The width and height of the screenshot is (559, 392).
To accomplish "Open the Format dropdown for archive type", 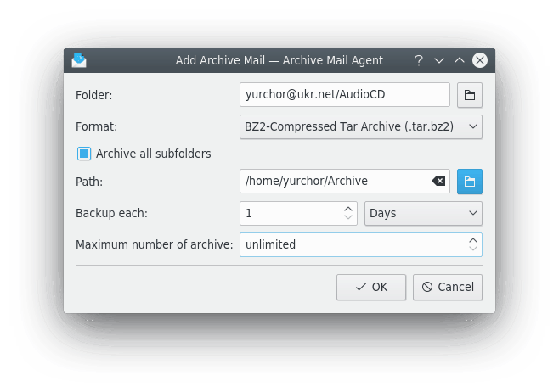I will pos(361,127).
